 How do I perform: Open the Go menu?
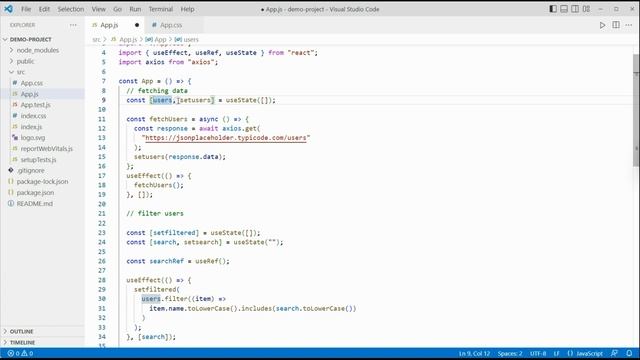(117, 9)
